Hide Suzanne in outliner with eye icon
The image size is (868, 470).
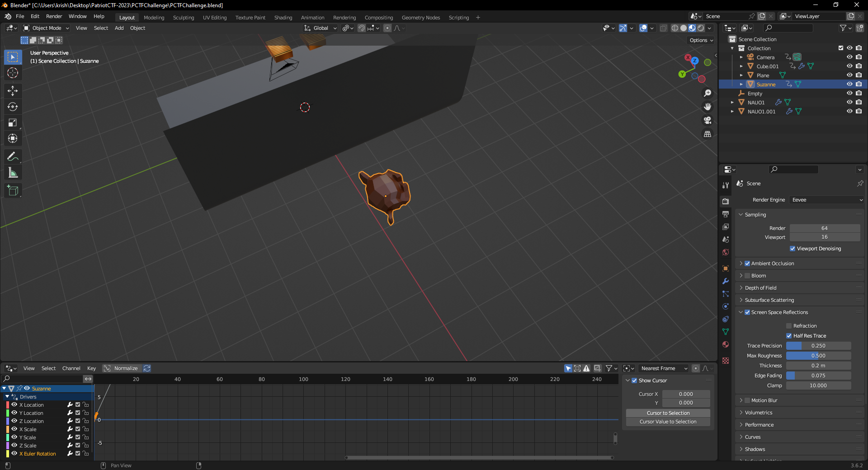(x=849, y=84)
